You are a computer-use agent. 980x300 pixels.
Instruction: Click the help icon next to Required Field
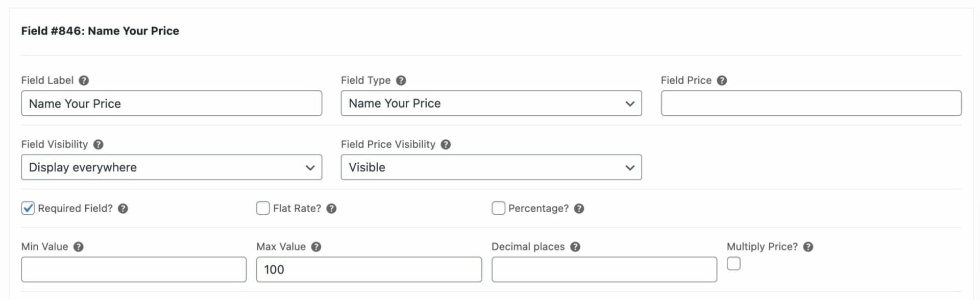pos(123,209)
